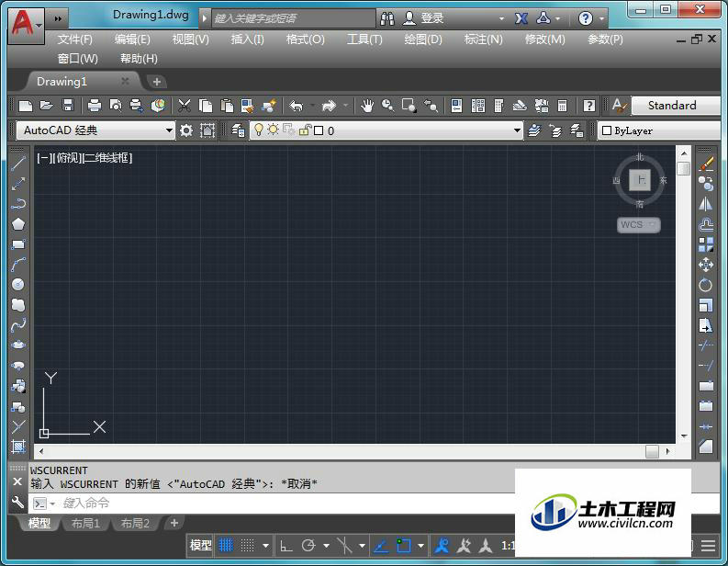Image resolution: width=728 pixels, height=566 pixels.
Task: Expand the redo history dropdown arrow
Action: pos(346,106)
